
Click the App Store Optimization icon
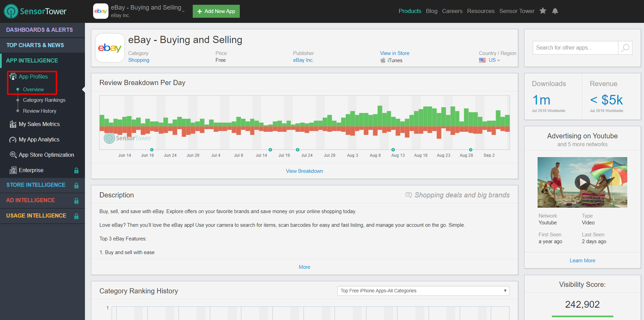tap(13, 155)
